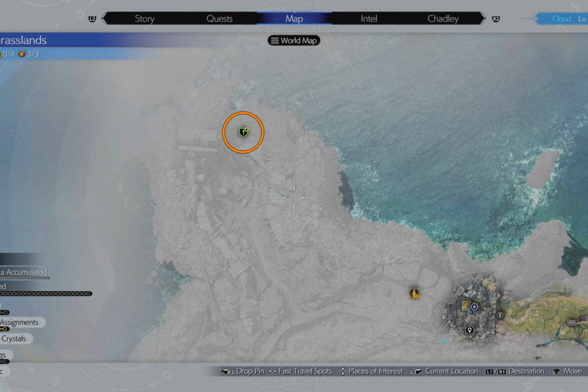Choose the Drop Pin action
This screenshot has height=392, width=588.
[250, 371]
